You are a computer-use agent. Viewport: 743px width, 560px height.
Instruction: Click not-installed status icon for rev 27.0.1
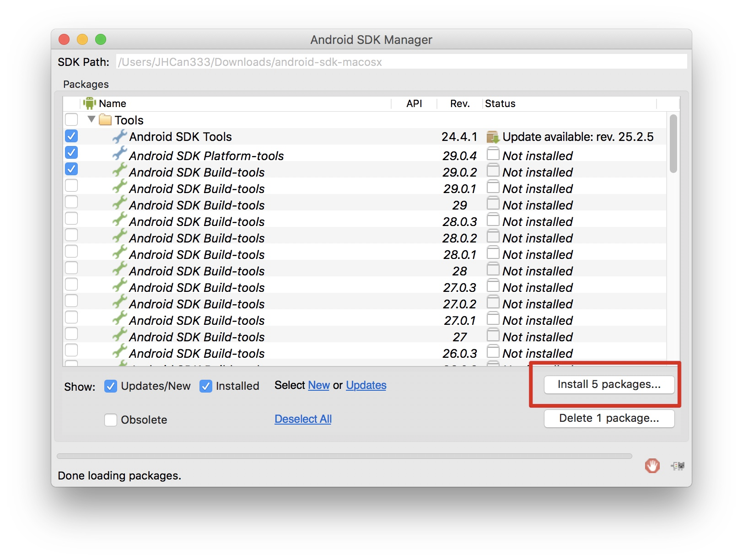[493, 318]
